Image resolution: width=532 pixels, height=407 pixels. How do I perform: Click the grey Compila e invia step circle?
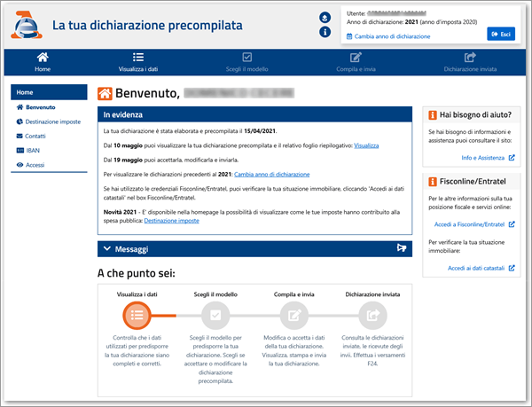(294, 316)
